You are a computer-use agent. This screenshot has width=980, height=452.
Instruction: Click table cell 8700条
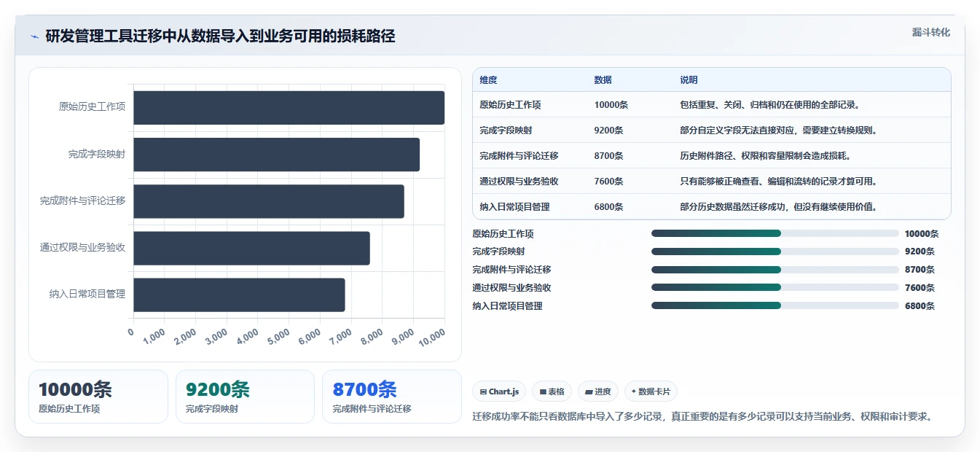[x=608, y=156]
